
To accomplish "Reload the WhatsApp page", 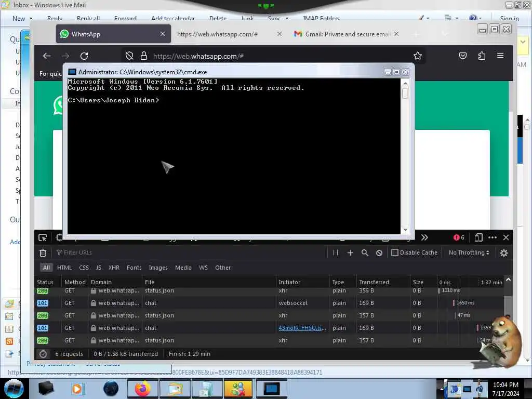I will [84, 56].
